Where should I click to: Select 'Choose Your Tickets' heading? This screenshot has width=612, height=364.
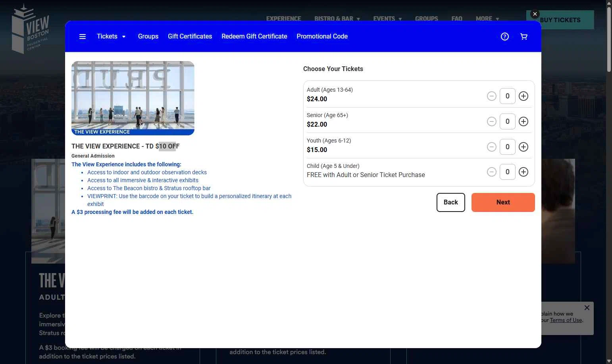[x=333, y=69]
